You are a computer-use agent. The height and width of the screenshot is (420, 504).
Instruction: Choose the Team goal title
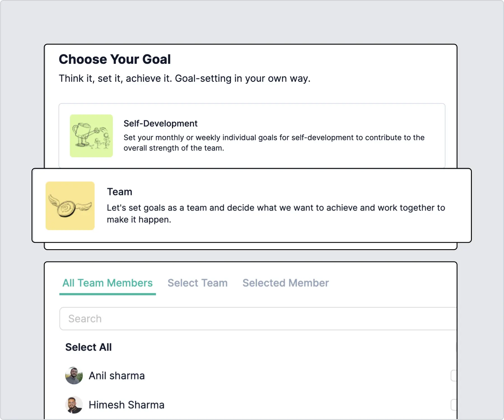[120, 192]
